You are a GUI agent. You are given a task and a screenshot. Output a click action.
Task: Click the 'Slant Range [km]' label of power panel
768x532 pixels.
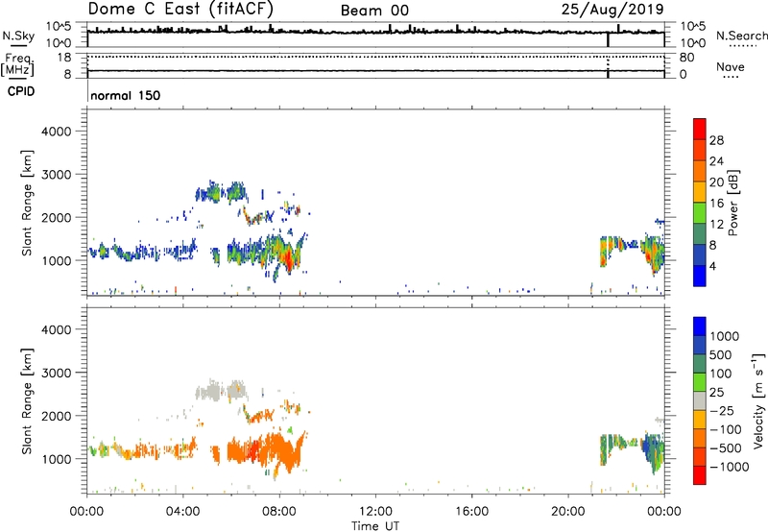pyautogui.click(x=27, y=203)
